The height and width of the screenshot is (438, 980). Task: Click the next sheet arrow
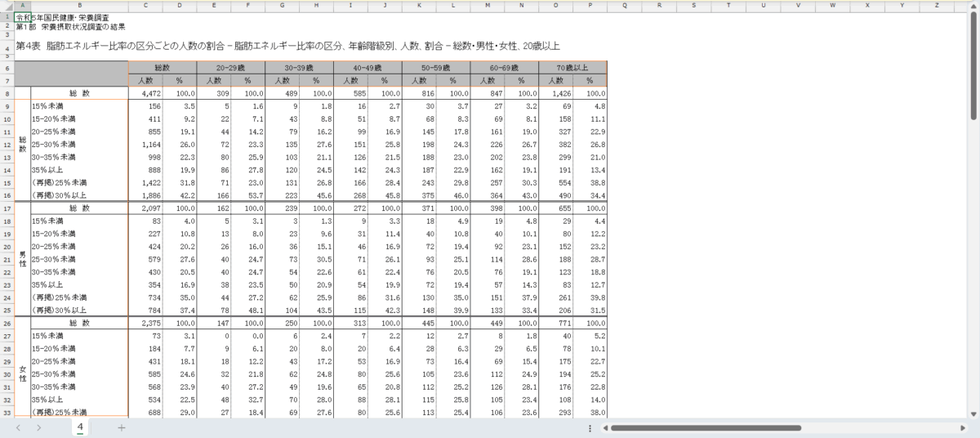click(38, 427)
